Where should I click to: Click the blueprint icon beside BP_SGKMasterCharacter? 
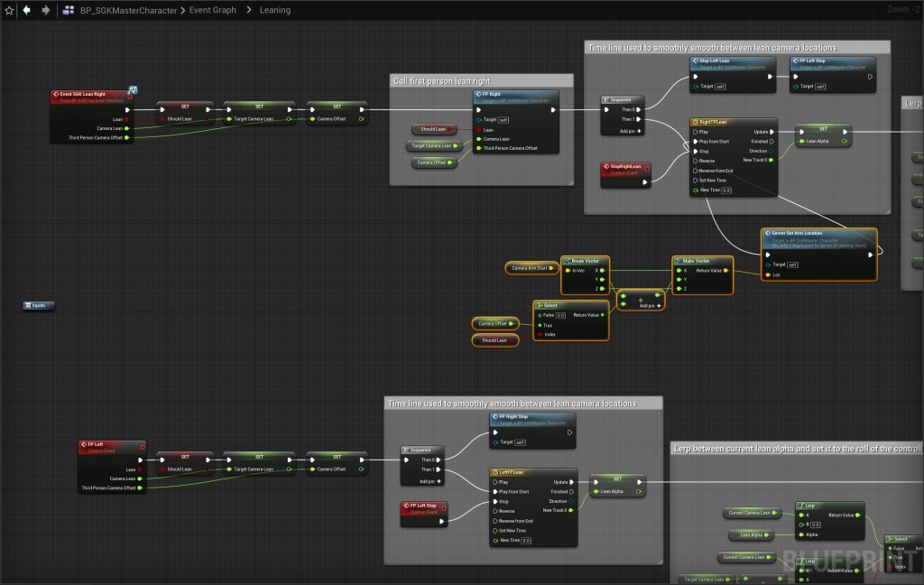(69, 10)
